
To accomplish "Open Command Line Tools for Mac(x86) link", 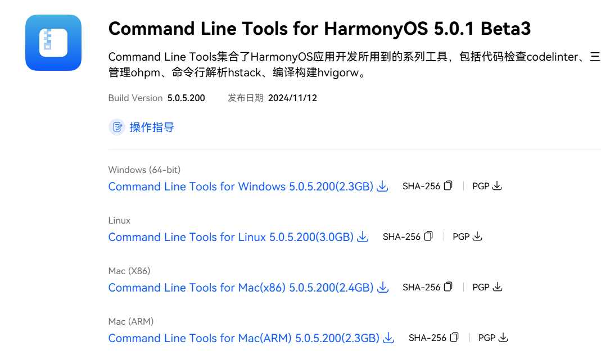I will (241, 288).
